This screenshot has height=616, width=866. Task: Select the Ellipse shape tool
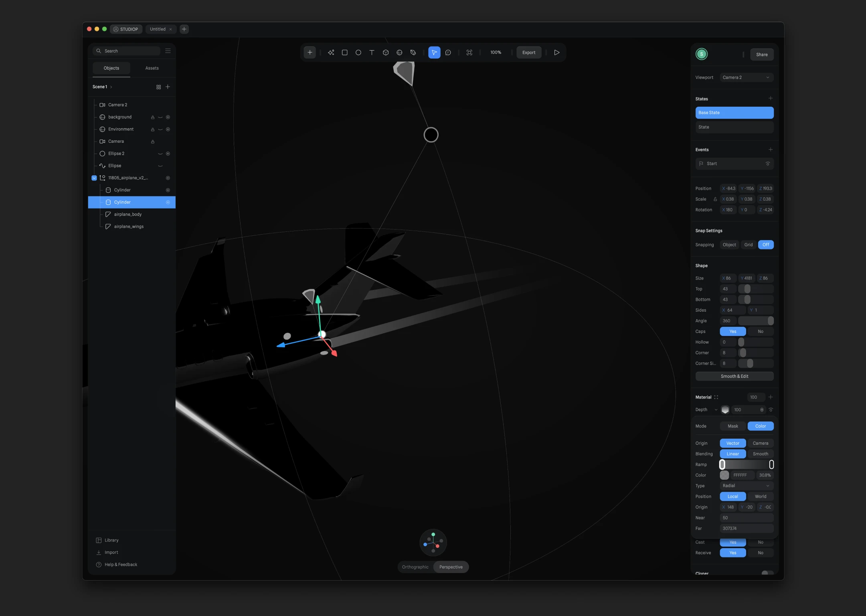[x=358, y=53]
